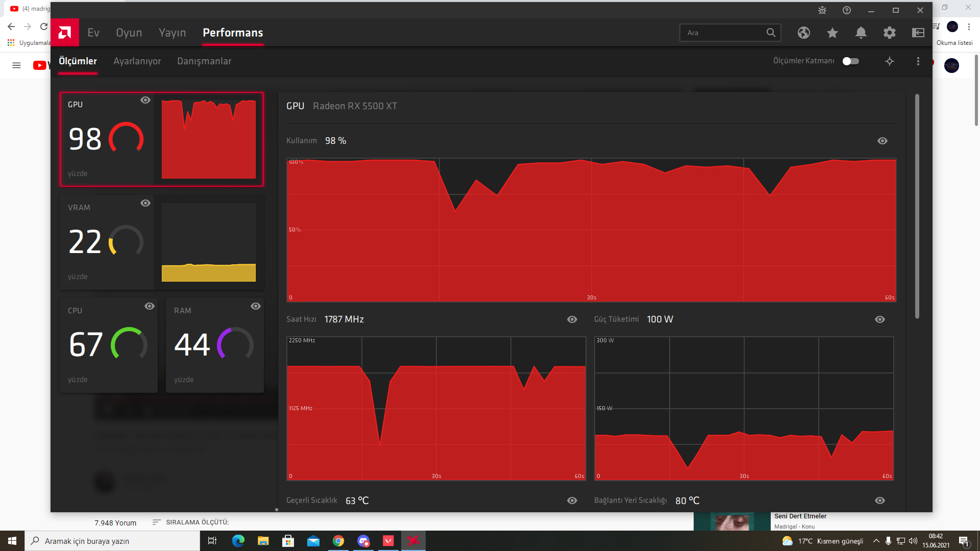Open the three-dot more options menu
This screenshot has width=980, height=551.
click(918, 61)
